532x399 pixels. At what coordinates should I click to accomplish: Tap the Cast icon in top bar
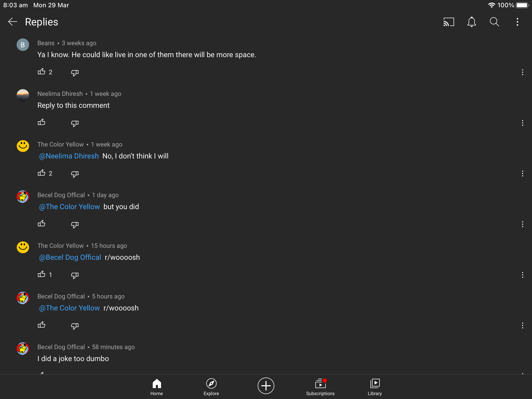click(449, 22)
